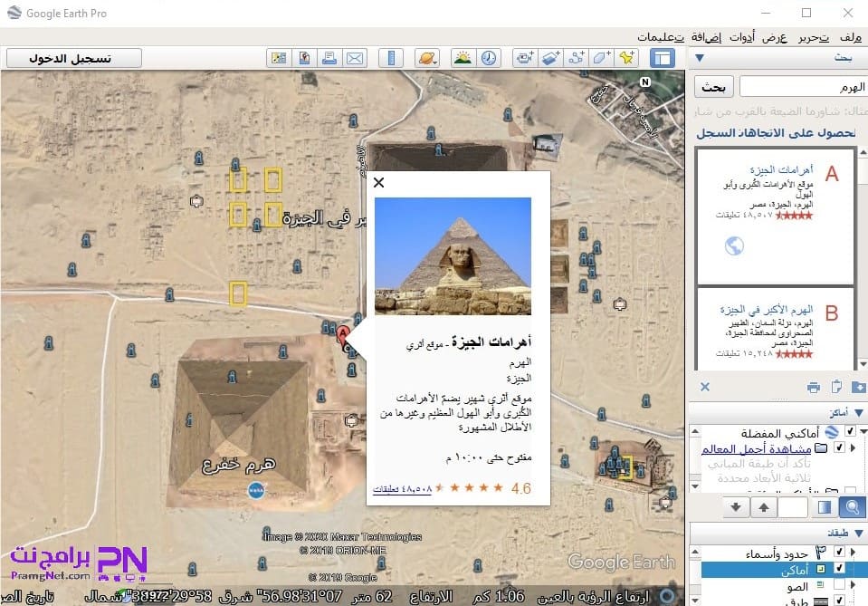Expand the حدود وأسماء layer arrow
Screen dimensions: 868x606
click(853, 552)
